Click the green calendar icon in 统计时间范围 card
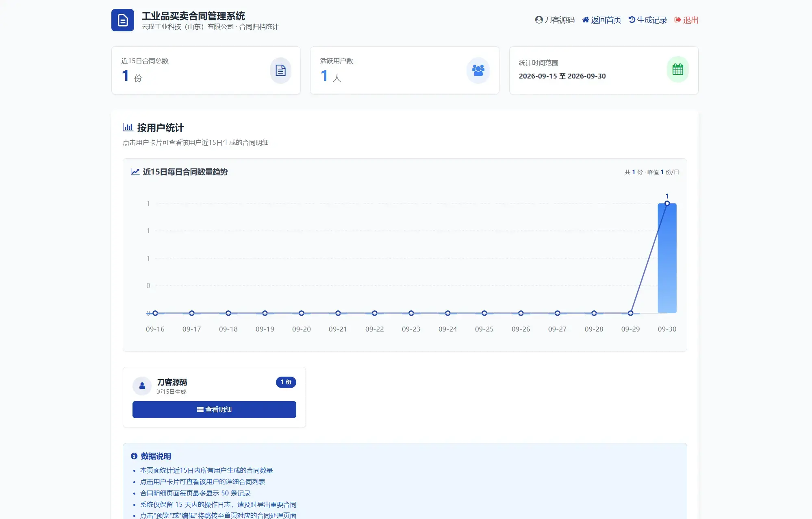Screen dimensions: 812x519 pos(677,70)
